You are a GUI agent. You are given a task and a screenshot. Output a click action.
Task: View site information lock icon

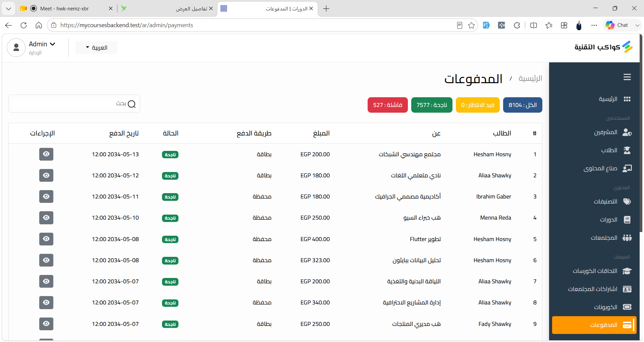coord(54,25)
